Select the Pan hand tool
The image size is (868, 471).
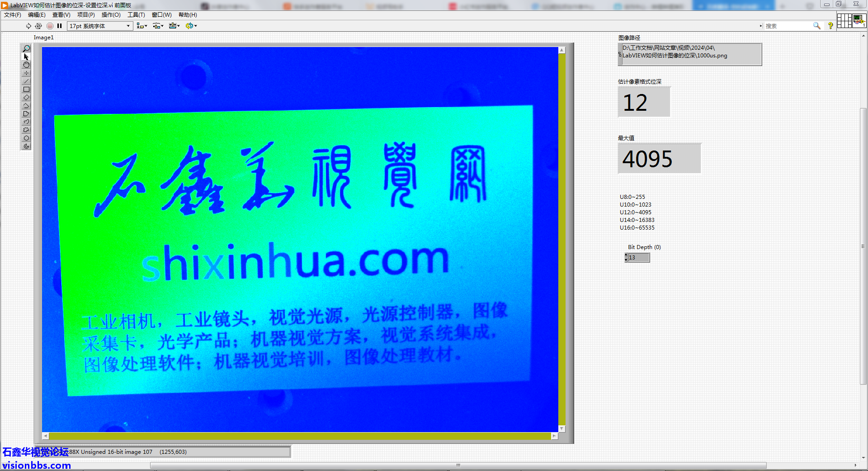point(26,65)
